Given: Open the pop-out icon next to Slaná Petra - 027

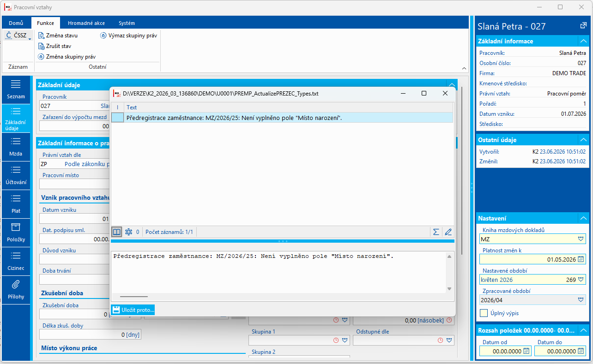Looking at the screenshot, I should click(583, 26).
